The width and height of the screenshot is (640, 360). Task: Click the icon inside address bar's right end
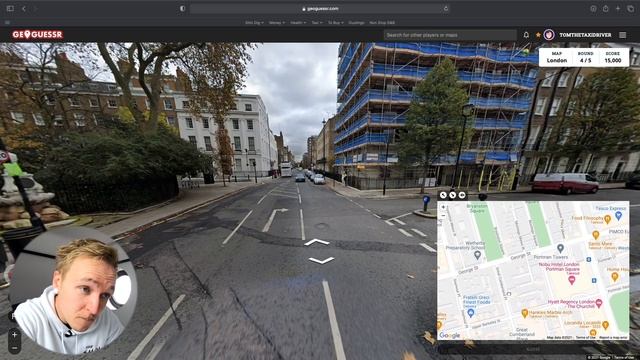[446, 9]
